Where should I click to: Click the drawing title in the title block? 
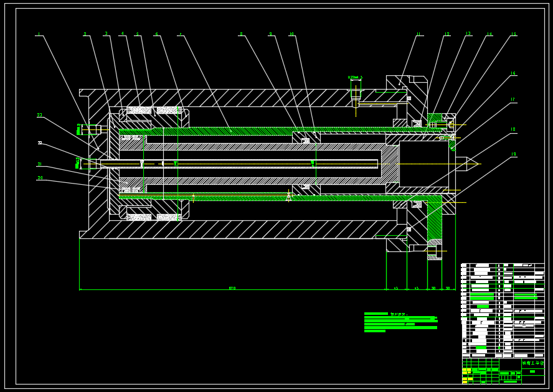coord(532,363)
